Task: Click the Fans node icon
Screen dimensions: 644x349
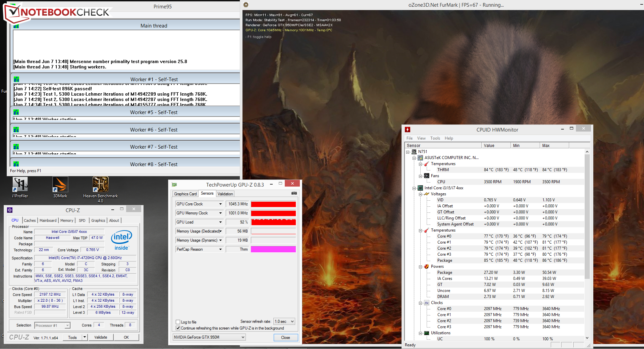Action: pos(427,176)
